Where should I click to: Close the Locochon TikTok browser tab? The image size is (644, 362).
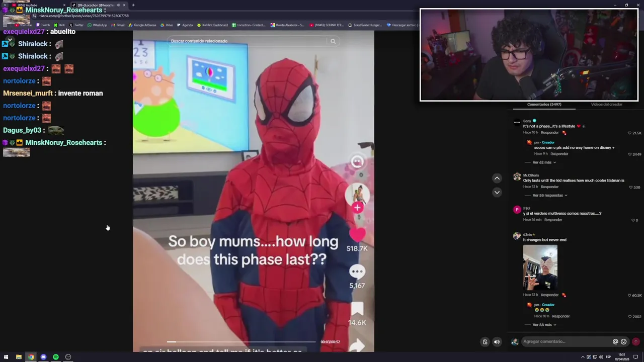click(x=124, y=5)
